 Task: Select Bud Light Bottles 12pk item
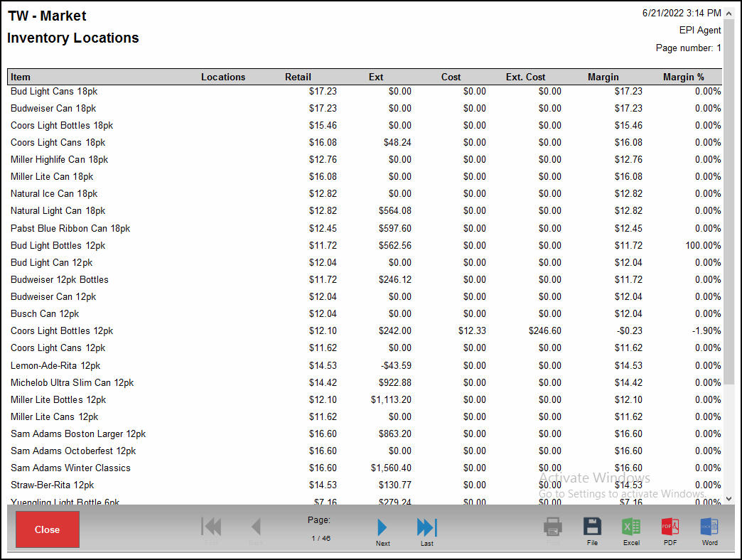coord(58,245)
